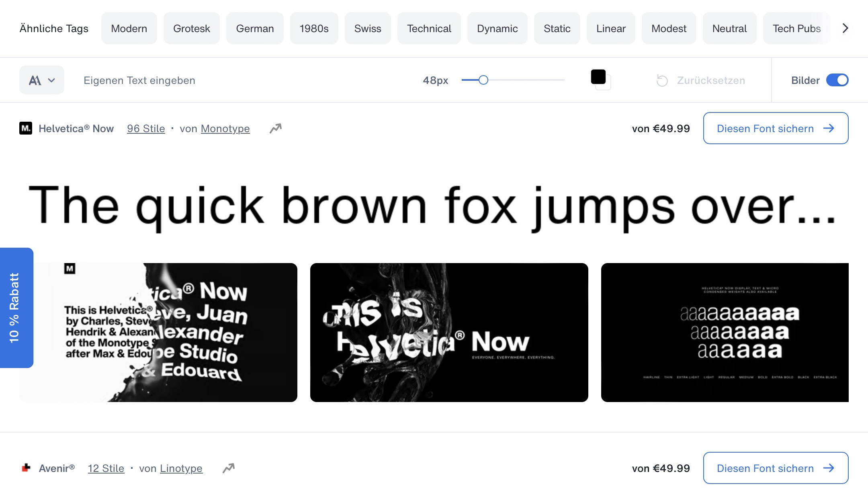The width and height of the screenshot is (868, 488).
Task: Click trending arrow icon next to Linotype
Action: pyautogui.click(x=229, y=468)
